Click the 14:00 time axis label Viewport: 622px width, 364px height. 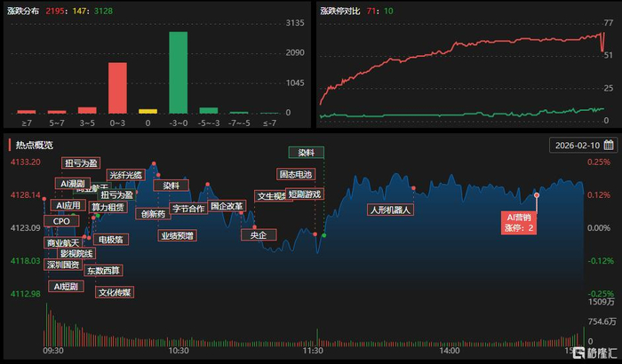[450, 351]
